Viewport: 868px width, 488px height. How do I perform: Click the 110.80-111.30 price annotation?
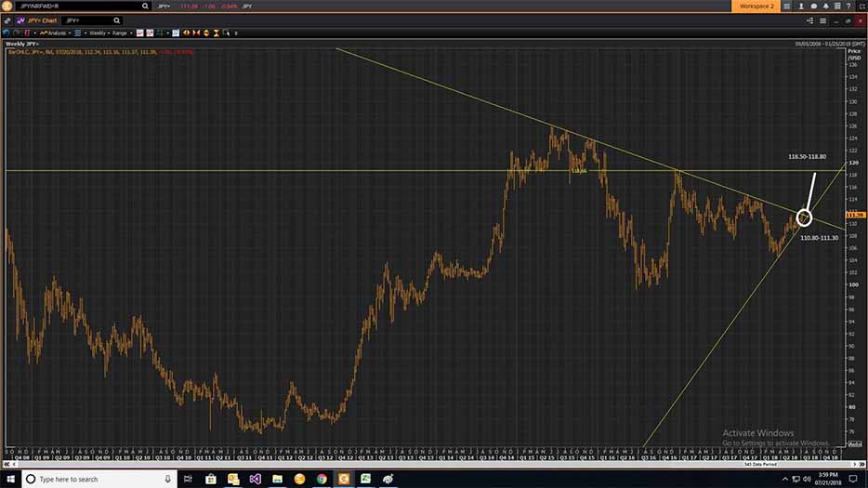(x=820, y=238)
